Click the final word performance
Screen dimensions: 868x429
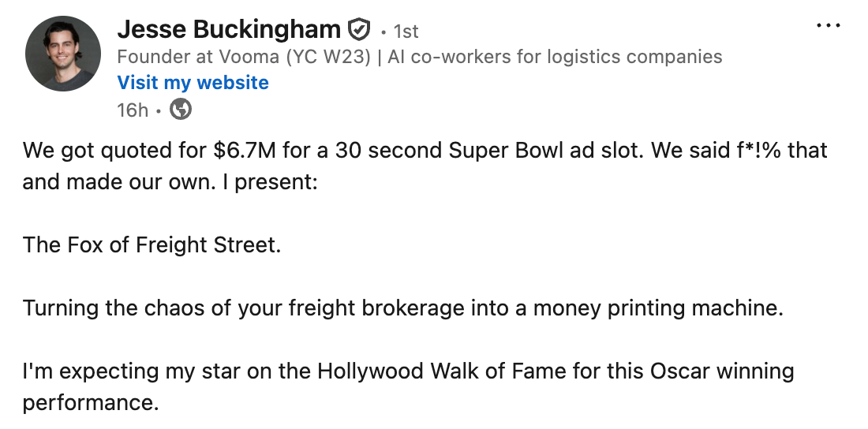pyautogui.click(x=90, y=402)
